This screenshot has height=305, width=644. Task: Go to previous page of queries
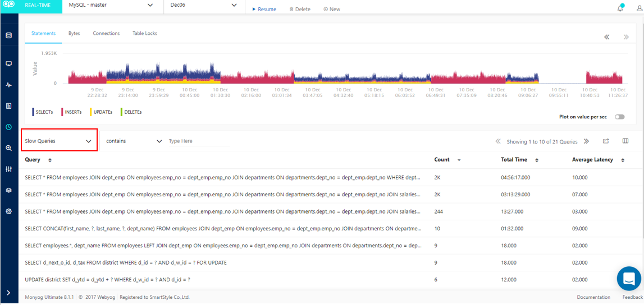click(498, 141)
